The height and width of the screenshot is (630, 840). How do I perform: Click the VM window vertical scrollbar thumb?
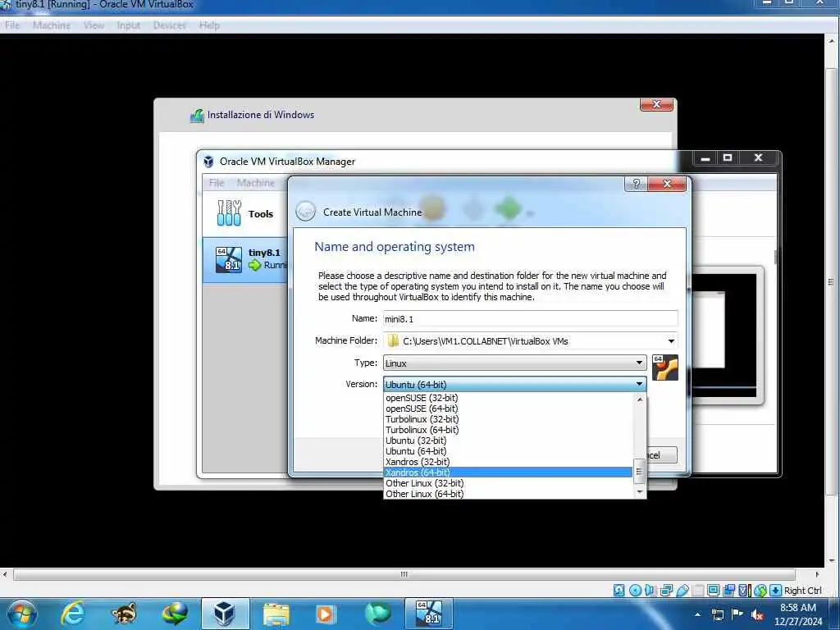pyautogui.click(x=832, y=282)
